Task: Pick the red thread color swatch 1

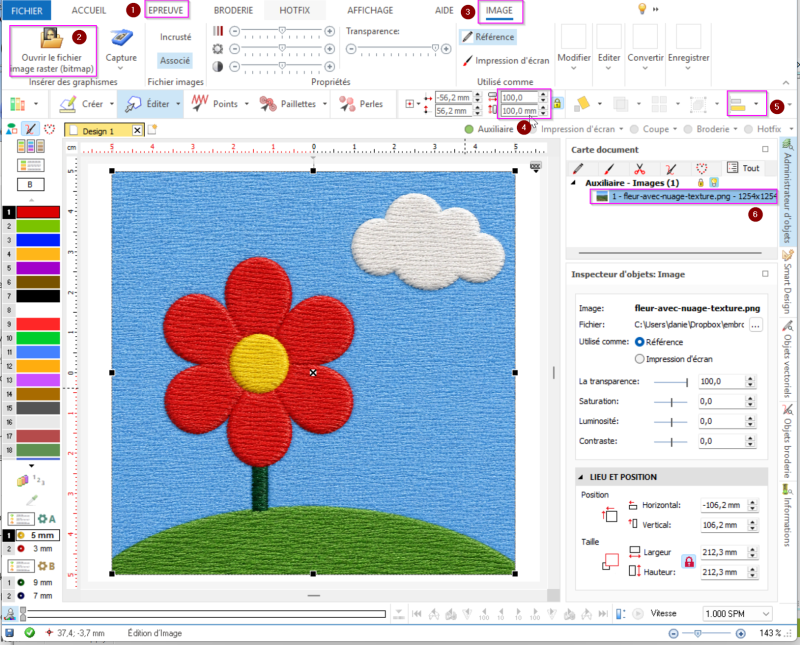Action: [38, 212]
